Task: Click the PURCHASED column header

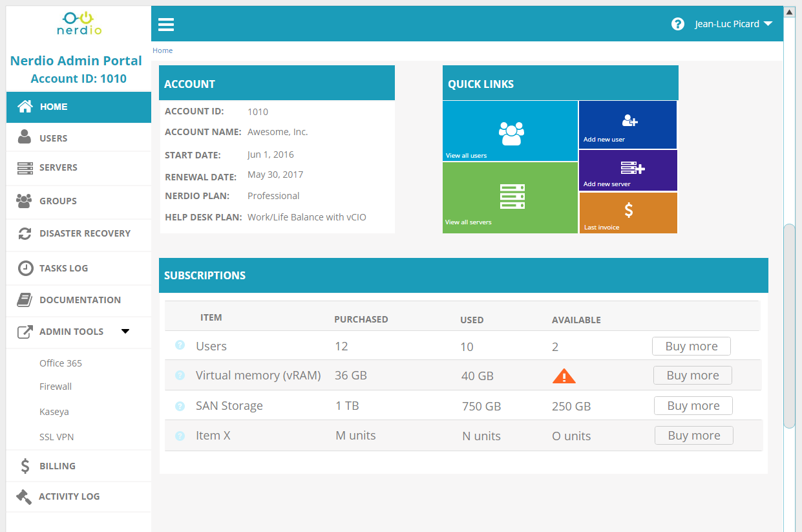Action: (x=361, y=319)
